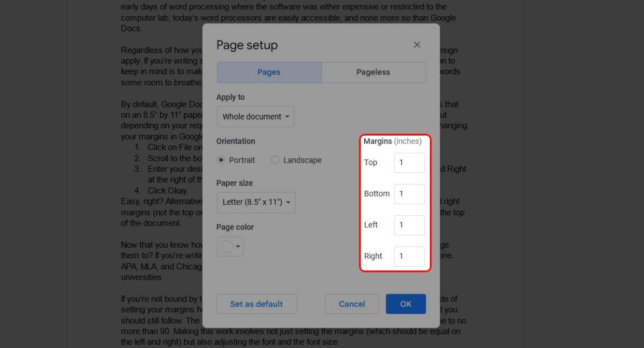Confirm page setup with OK
The height and width of the screenshot is (348, 644).
[406, 304]
